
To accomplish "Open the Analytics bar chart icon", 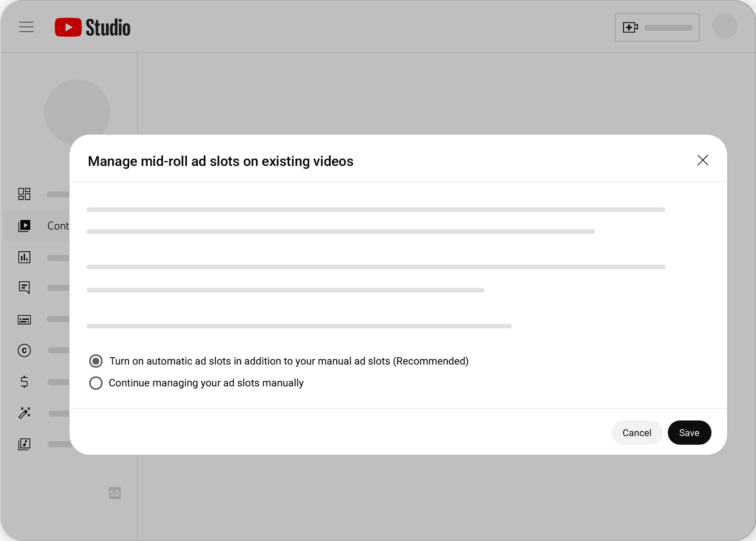I will pyautogui.click(x=24, y=257).
